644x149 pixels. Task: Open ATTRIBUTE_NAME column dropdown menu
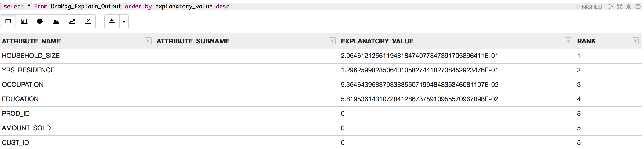pos(148,41)
